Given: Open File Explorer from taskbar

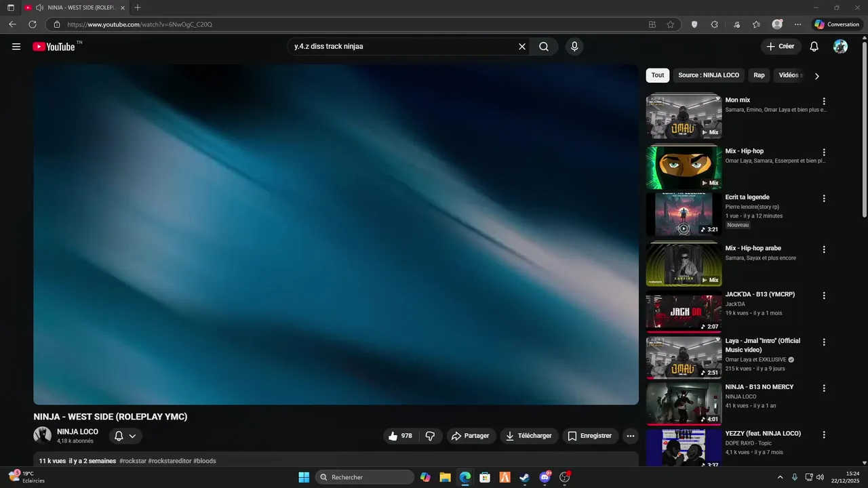Looking at the screenshot, I should [x=445, y=477].
